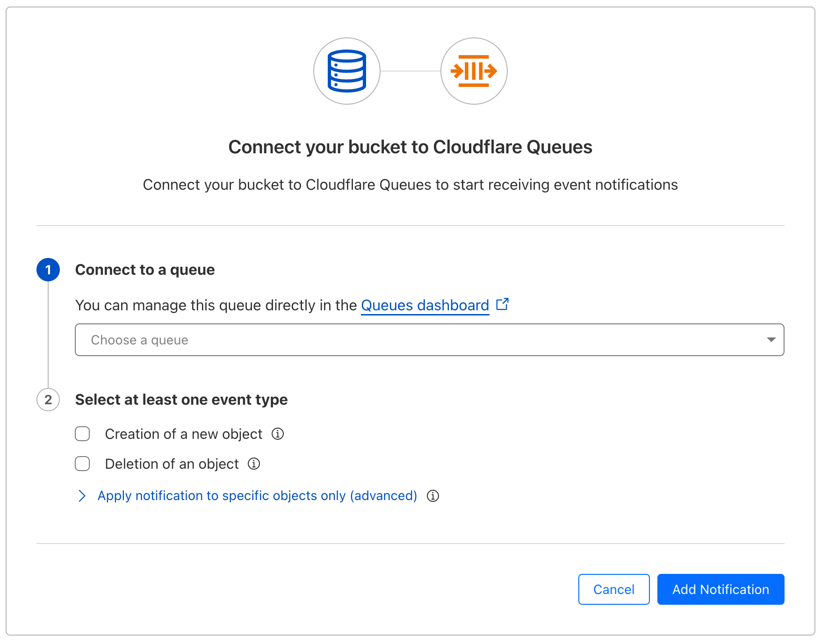Click the step 1 number circle
Viewport: 821px width, 644px height.
(x=48, y=270)
